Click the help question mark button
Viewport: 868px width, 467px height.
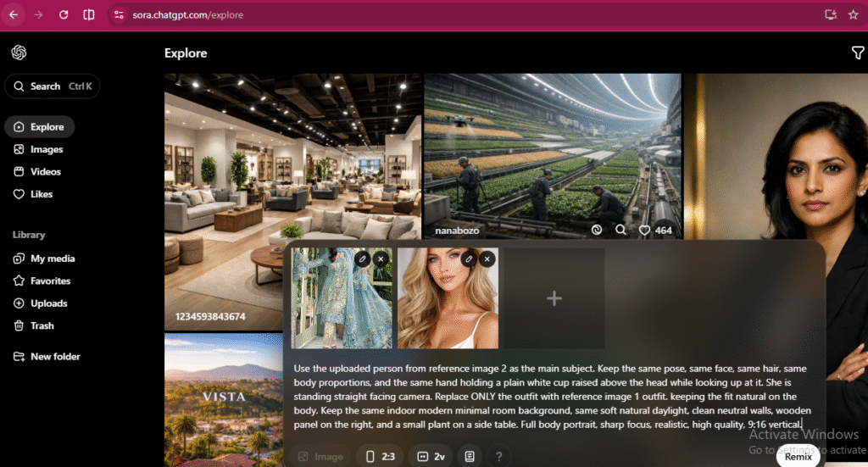499,456
